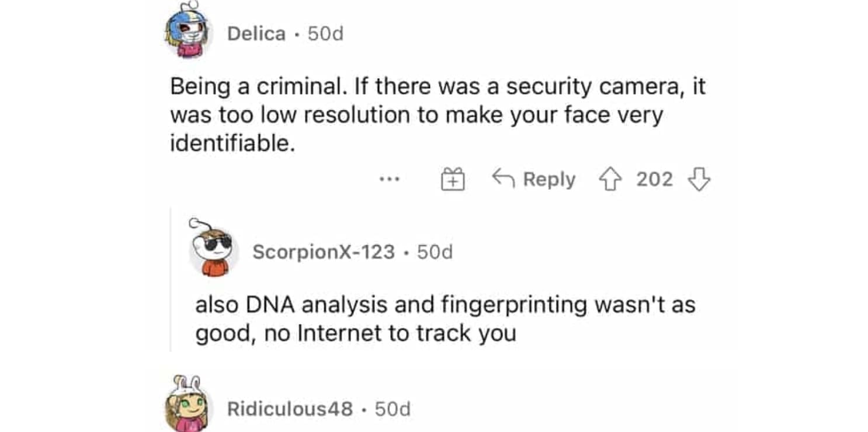Downvote Delica's comment
The height and width of the screenshot is (432, 868).
point(699,179)
